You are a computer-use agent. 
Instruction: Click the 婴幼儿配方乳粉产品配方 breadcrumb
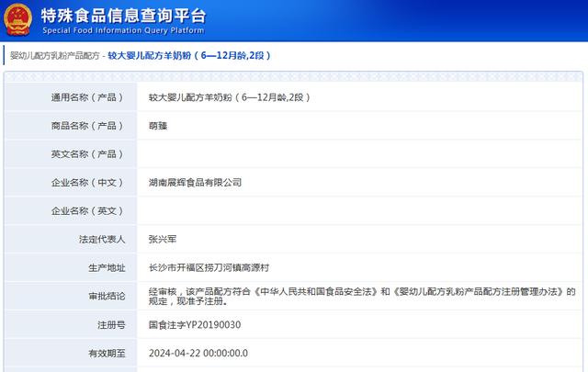coord(55,55)
